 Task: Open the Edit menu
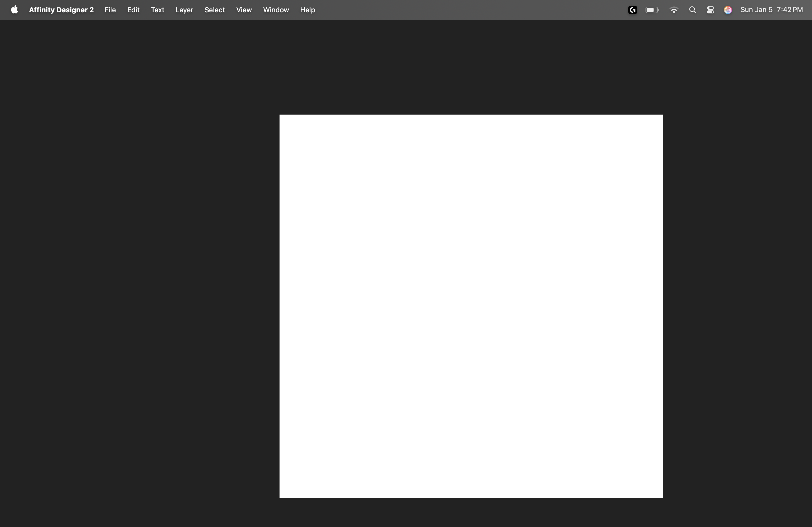133,10
